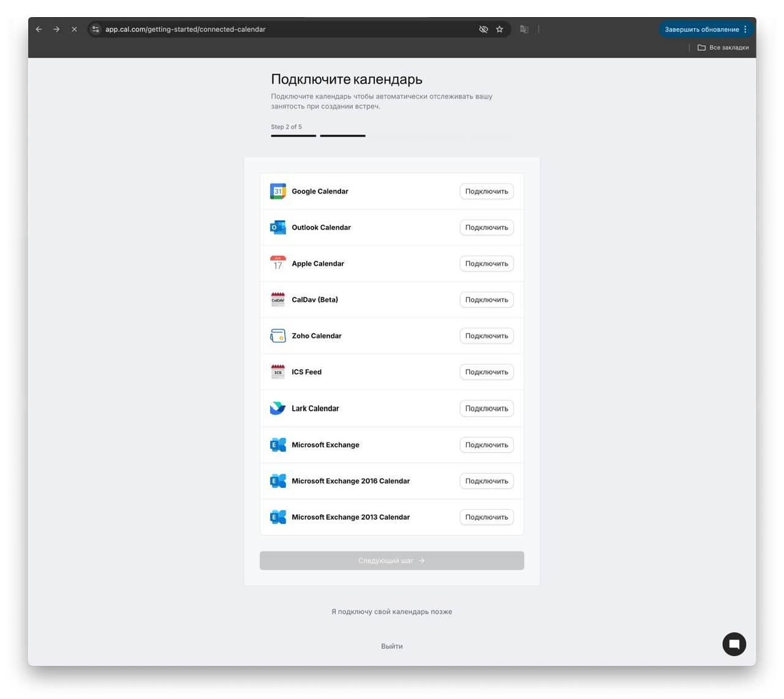The height and width of the screenshot is (699, 784).
Task: Click the Выйти link
Action: (x=392, y=646)
